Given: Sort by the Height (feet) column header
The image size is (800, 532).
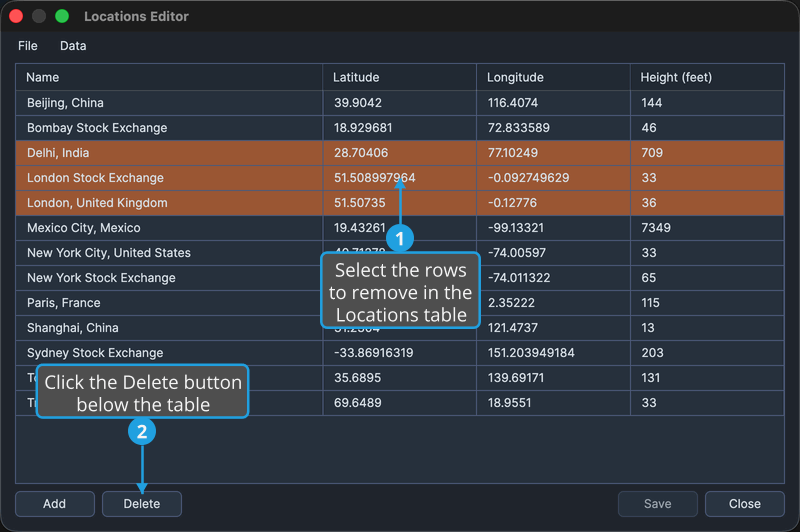Looking at the screenshot, I should 707,77.
